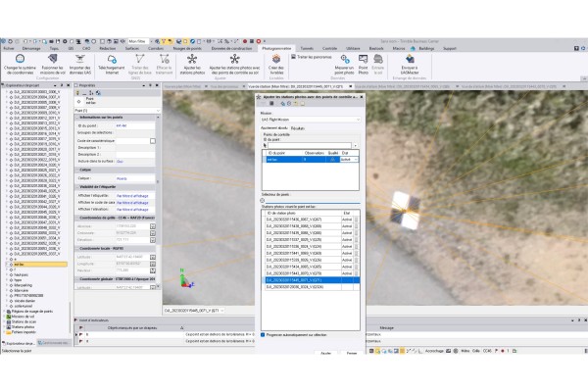Click Envoyer à UASMaster icon
Screen dimensions: 588x392
(410, 59)
